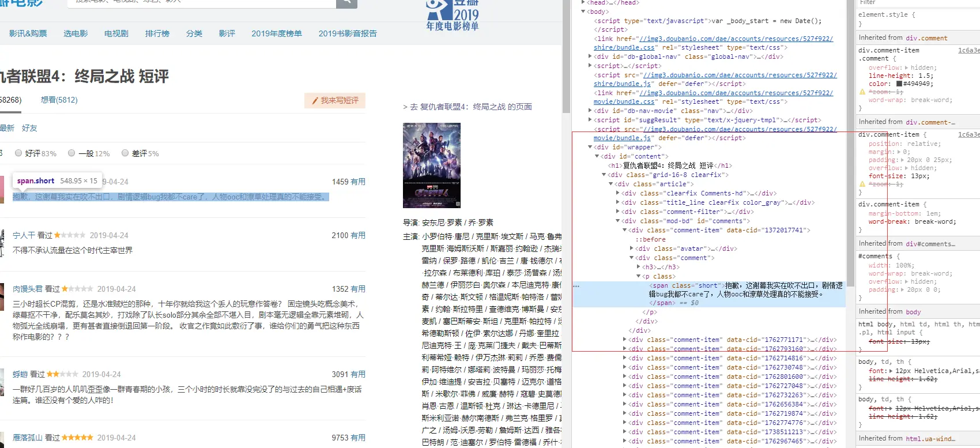Open the 选电影 nav item
Screen dimensions: 980x448
[x=76, y=33]
